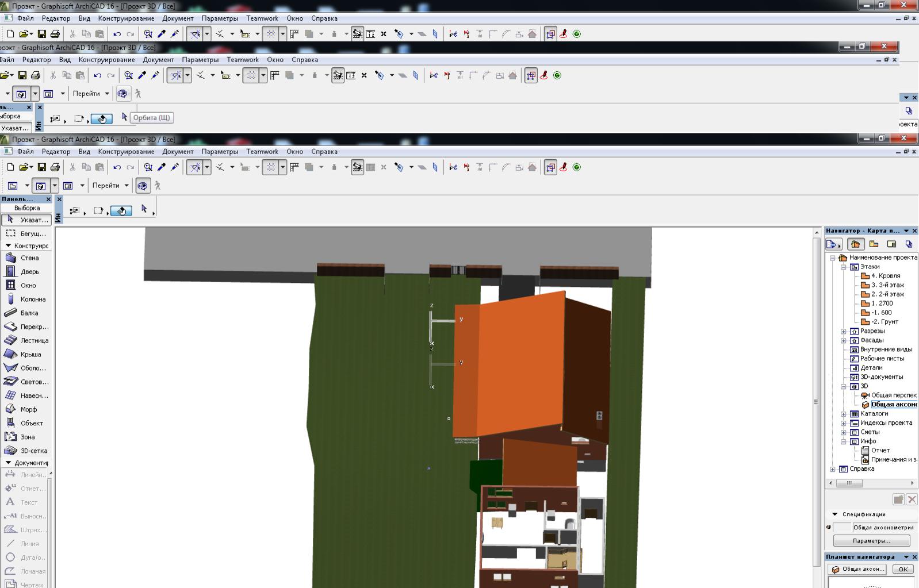This screenshot has height=588, width=919.
Task: Click syringe inject parameters icon in bottom toolbar
Action: tap(175, 167)
